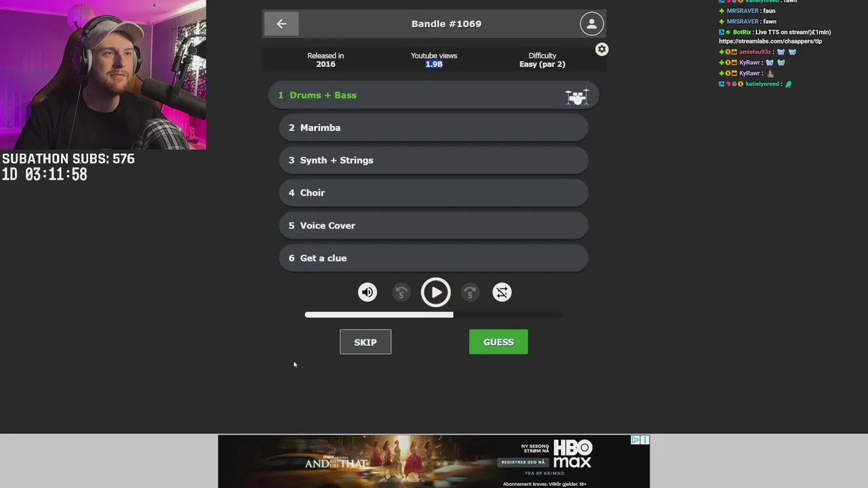Click the 1.9B Youtube views value
This screenshot has height=488, width=868.
point(434,64)
